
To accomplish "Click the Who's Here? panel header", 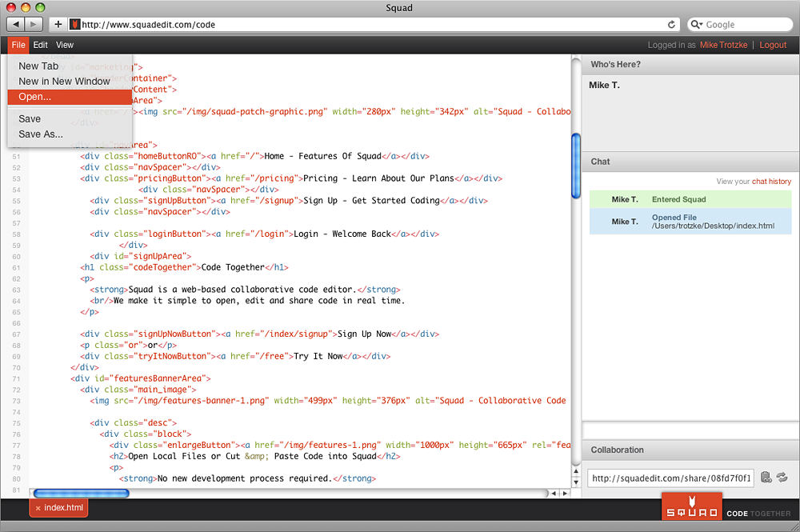I will point(691,64).
